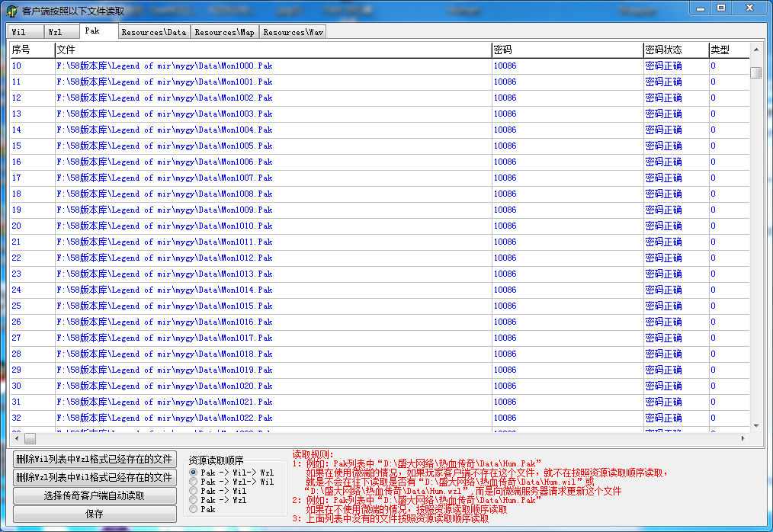Open the Resources\Map tab

(x=224, y=32)
